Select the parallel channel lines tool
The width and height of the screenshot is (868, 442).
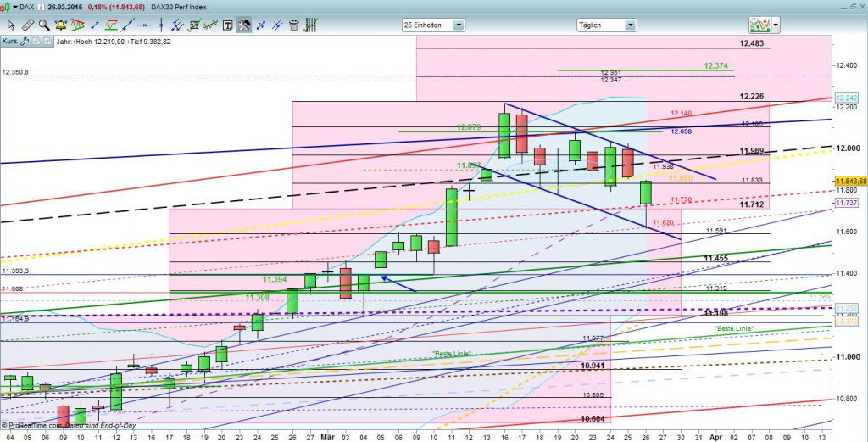[178, 25]
